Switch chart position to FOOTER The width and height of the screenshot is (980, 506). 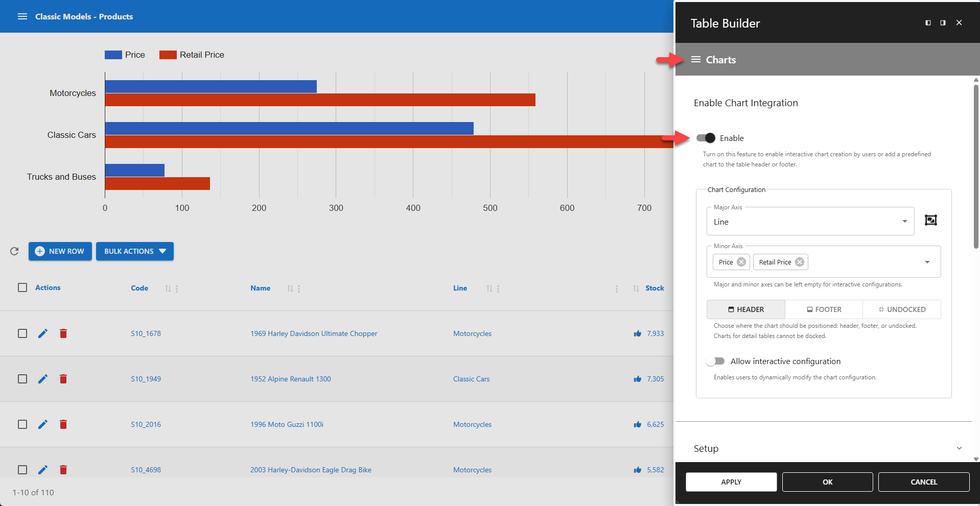tap(824, 309)
